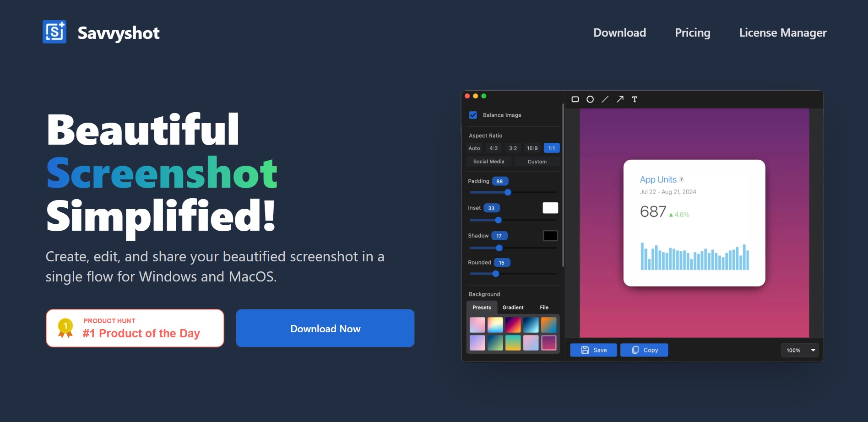Pick the pink-lilac preset in second row
This screenshot has width=868, height=422.
[531, 343]
